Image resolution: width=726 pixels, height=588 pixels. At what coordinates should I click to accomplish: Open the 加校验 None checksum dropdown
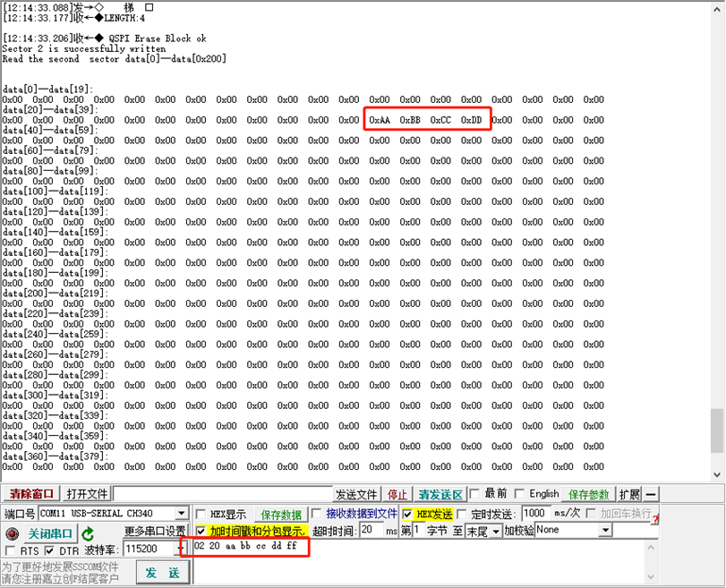[x=605, y=530]
